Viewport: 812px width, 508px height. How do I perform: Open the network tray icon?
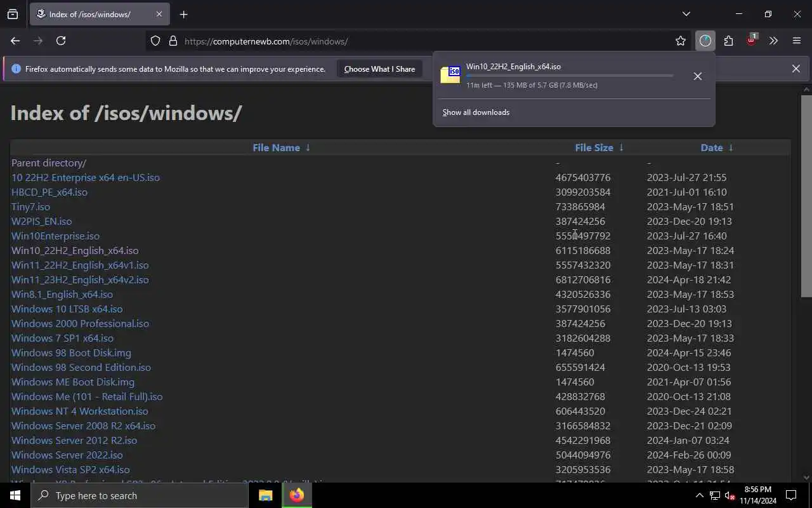tap(714, 495)
